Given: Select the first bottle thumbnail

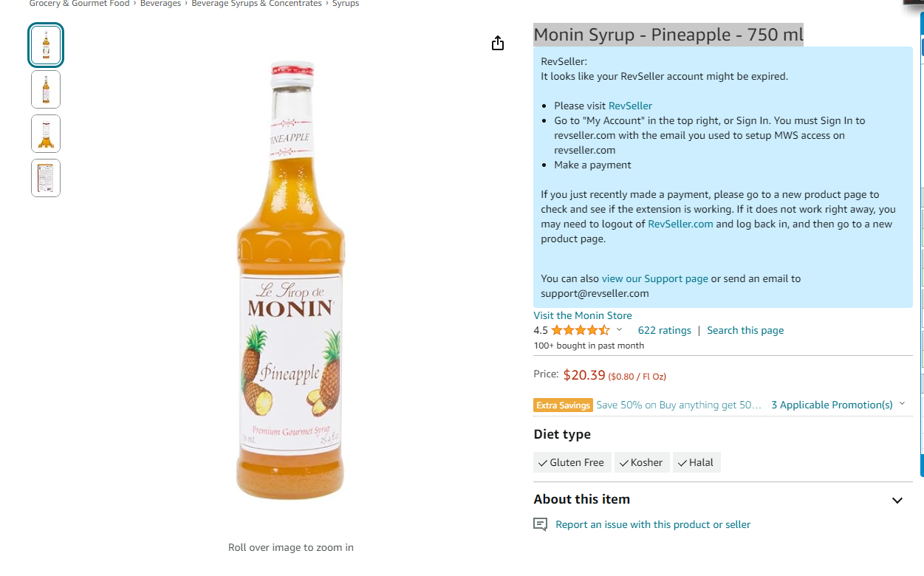Looking at the screenshot, I should point(46,45).
